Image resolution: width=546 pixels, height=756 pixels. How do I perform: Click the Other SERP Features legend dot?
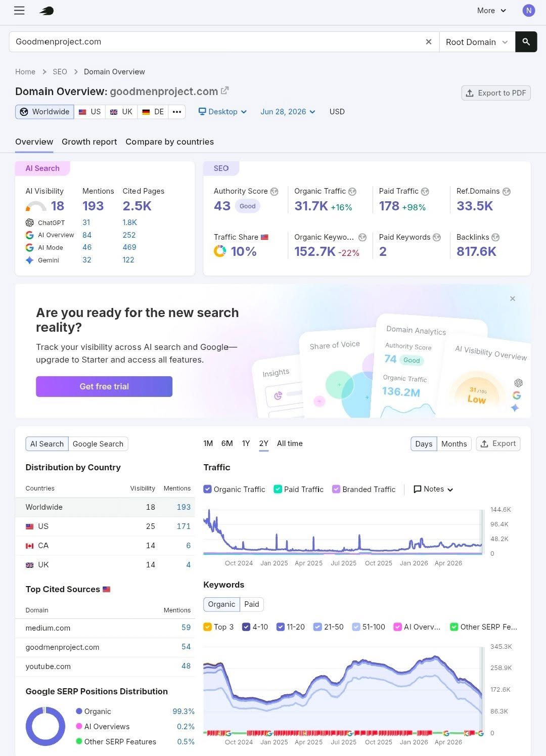pos(79,742)
